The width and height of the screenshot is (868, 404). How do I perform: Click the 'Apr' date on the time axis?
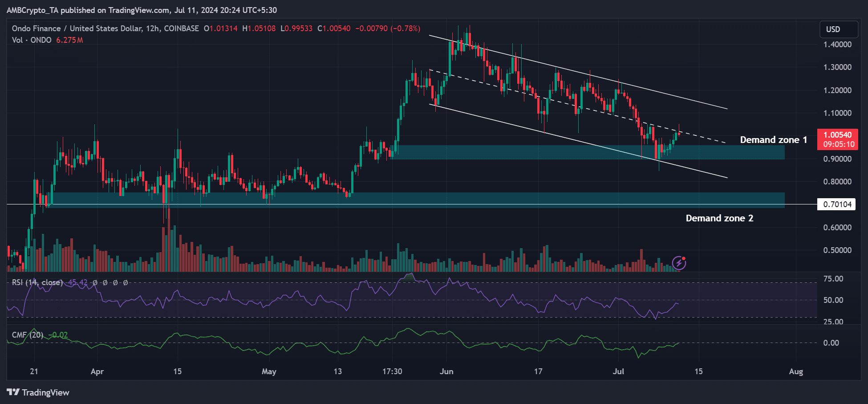click(97, 371)
